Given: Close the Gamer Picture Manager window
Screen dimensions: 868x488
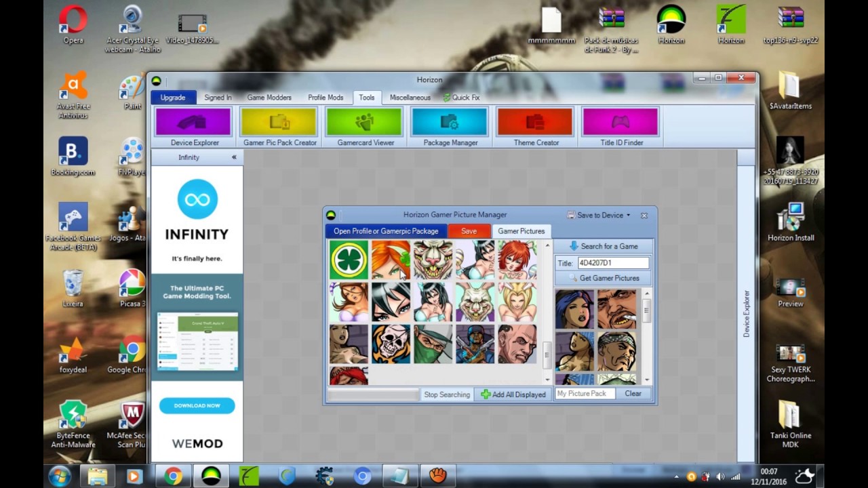Looking at the screenshot, I should 644,216.
